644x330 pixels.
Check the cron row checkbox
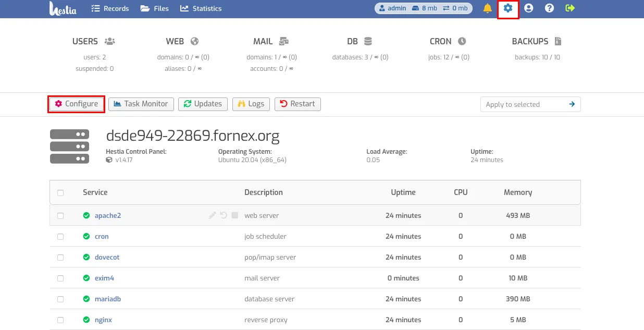(x=60, y=236)
